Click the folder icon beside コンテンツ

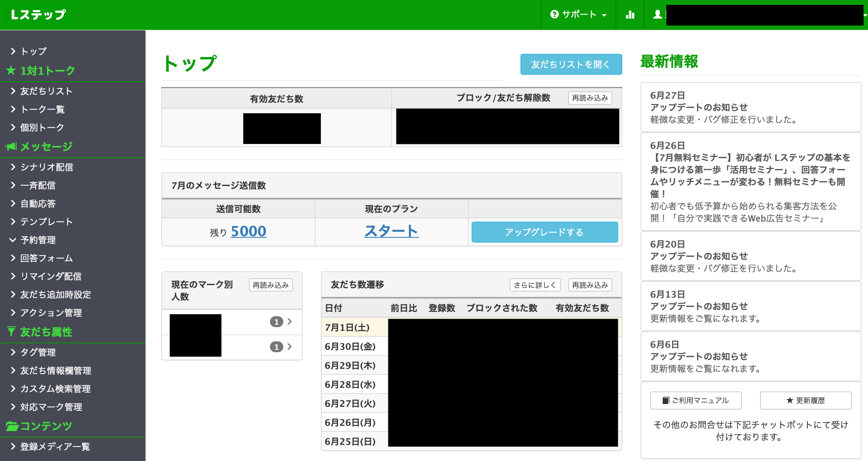pos(12,426)
